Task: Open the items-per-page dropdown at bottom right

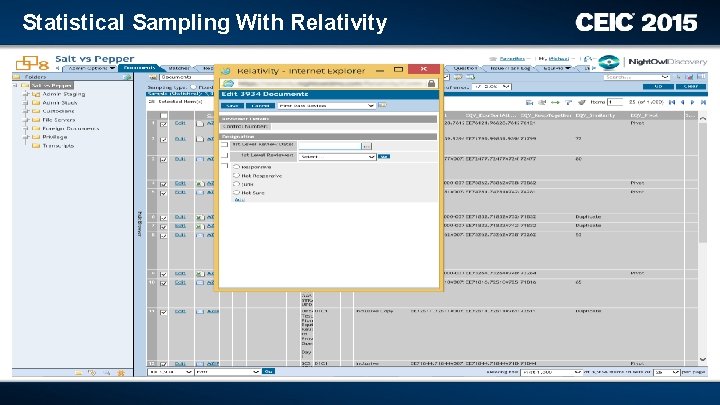Action: pyautogui.click(x=667, y=372)
